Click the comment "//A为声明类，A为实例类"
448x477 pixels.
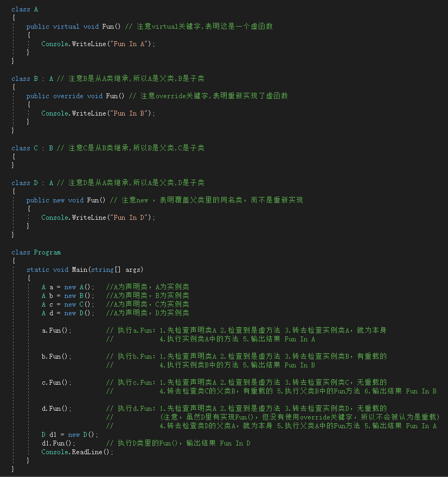coord(148,287)
